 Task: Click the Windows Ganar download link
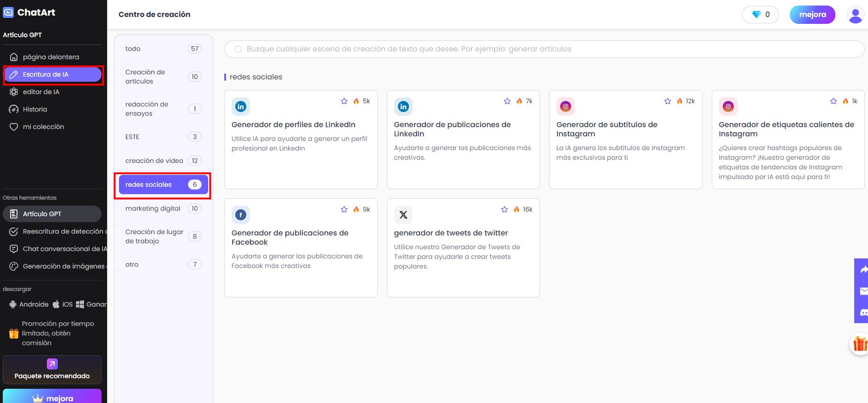pos(91,304)
